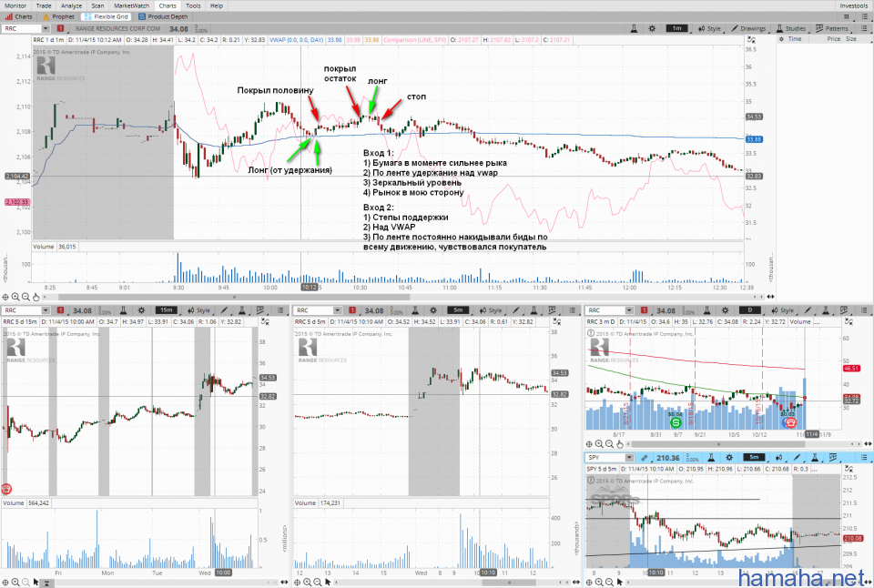Open the symbol dropdown in the main RRC chart
Screen dimensions: 874x588
click(46, 28)
